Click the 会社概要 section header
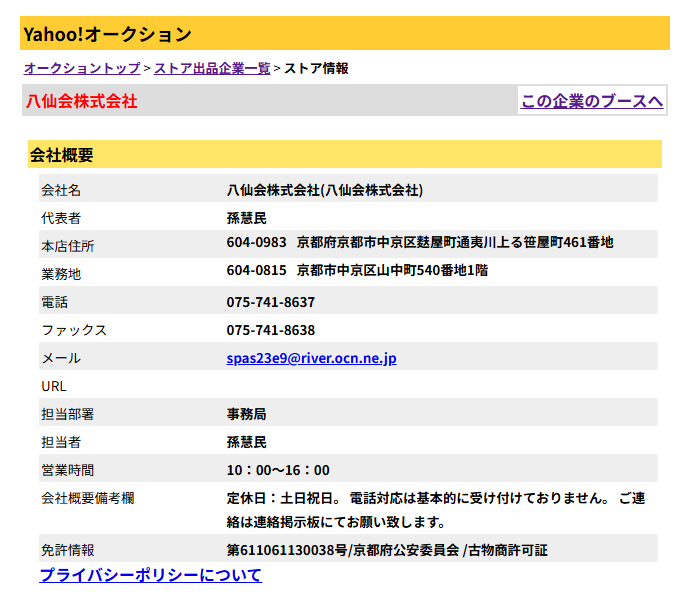 [62, 155]
